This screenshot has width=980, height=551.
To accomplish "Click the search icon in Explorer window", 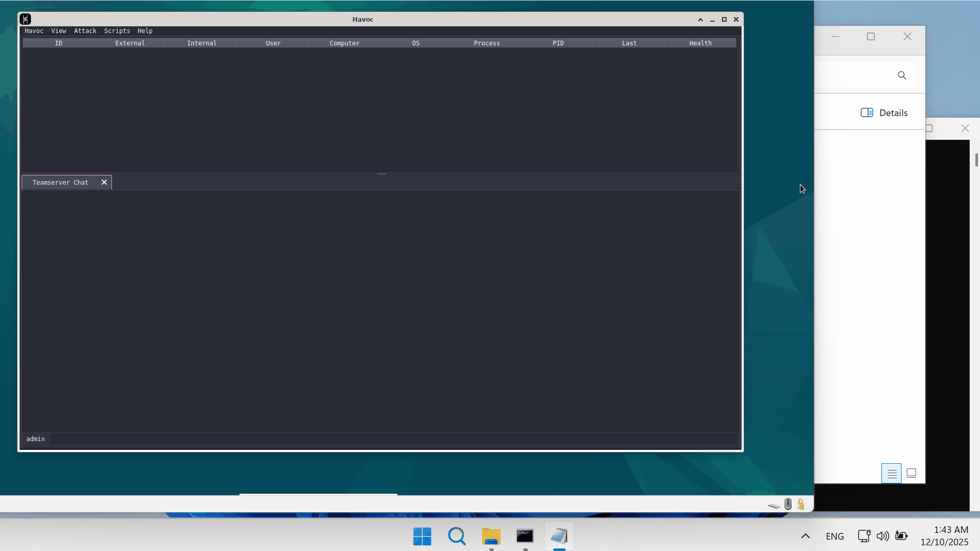I will click(902, 75).
